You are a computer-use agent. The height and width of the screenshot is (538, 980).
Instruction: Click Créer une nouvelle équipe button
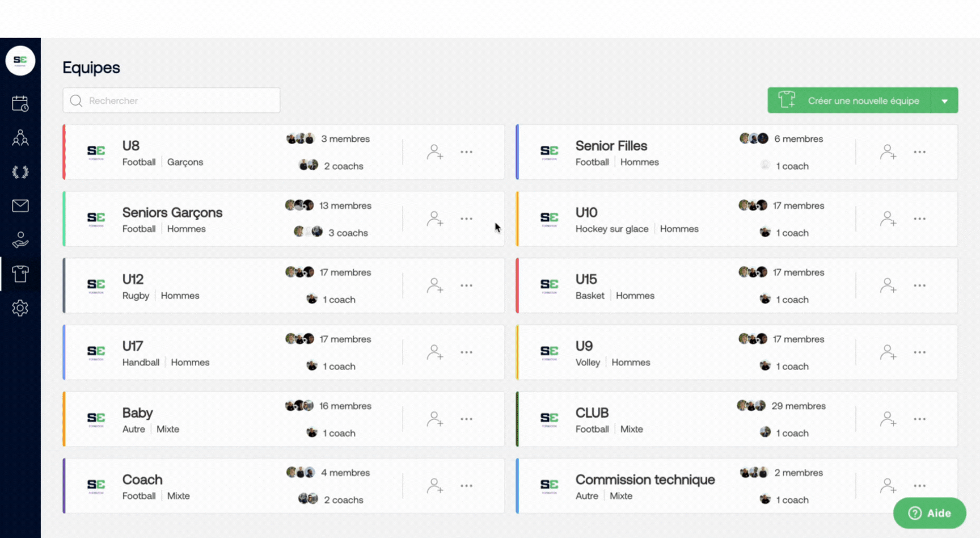849,101
